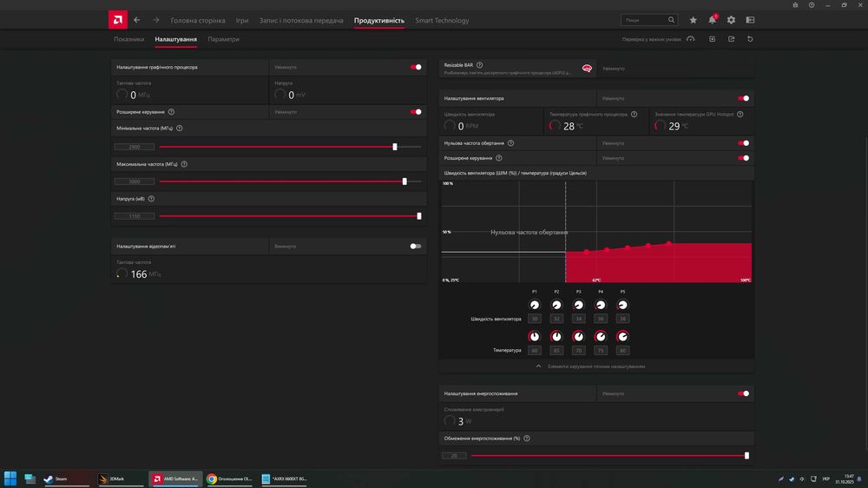Go back with the left arrow
The width and height of the screenshot is (868, 488).
point(137,20)
